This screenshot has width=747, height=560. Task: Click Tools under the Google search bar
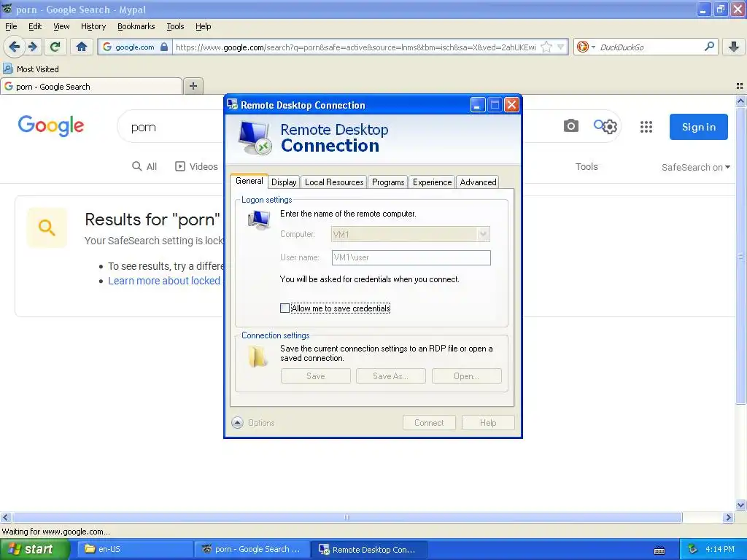(x=587, y=167)
